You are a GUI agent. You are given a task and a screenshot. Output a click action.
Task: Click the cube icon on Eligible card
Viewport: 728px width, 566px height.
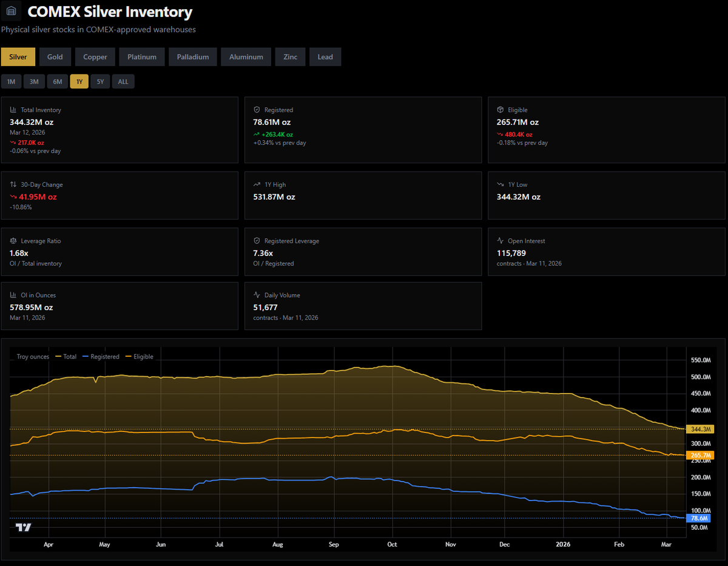pyautogui.click(x=500, y=110)
